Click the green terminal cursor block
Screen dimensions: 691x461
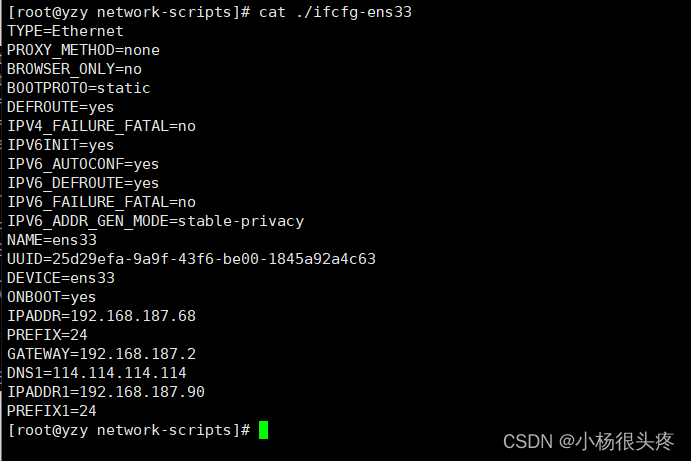(x=264, y=430)
